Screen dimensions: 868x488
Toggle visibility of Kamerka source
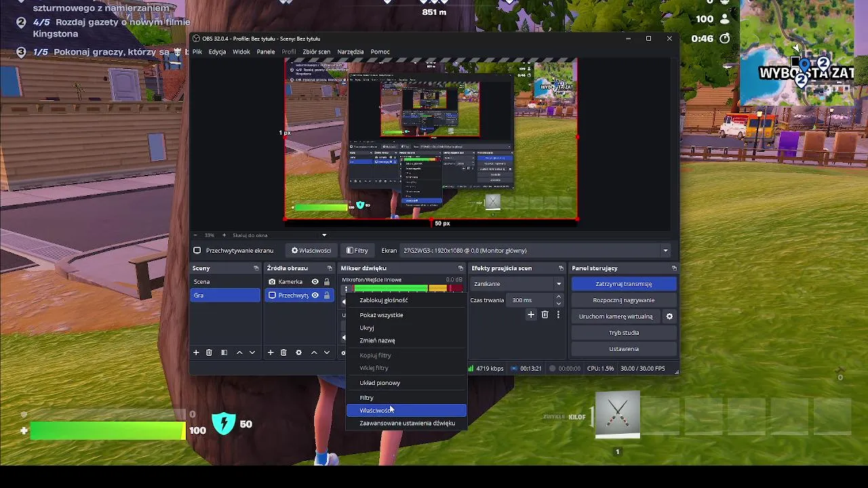click(x=315, y=282)
